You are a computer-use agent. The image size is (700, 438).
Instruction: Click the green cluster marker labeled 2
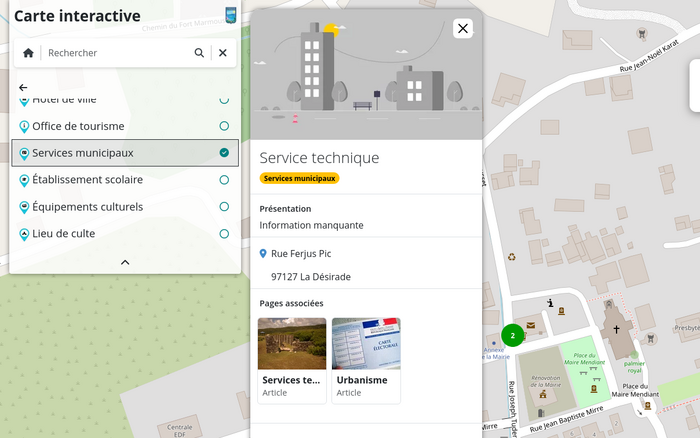(512, 335)
